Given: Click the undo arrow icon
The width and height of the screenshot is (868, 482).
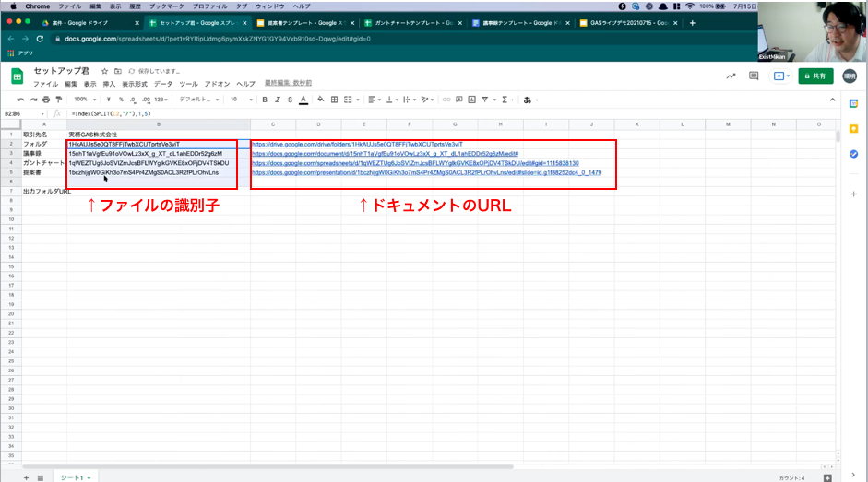Looking at the screenshot, I should (20, 100).
